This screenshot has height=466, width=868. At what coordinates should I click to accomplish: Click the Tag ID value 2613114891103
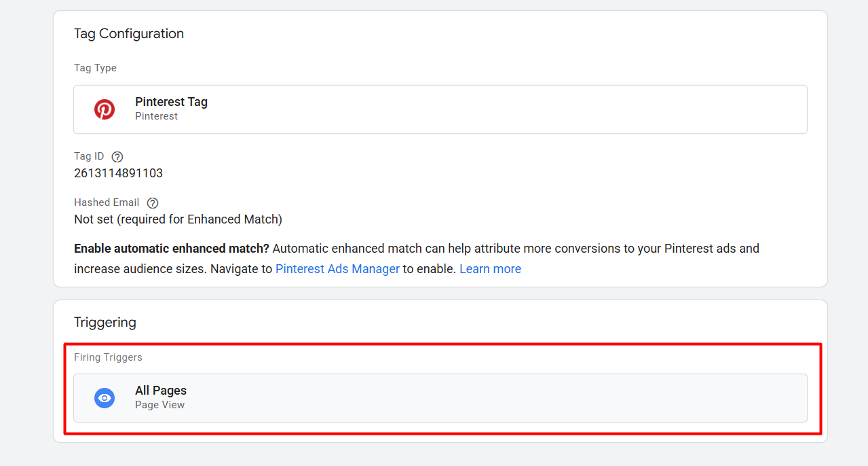[x=118, y=173]
